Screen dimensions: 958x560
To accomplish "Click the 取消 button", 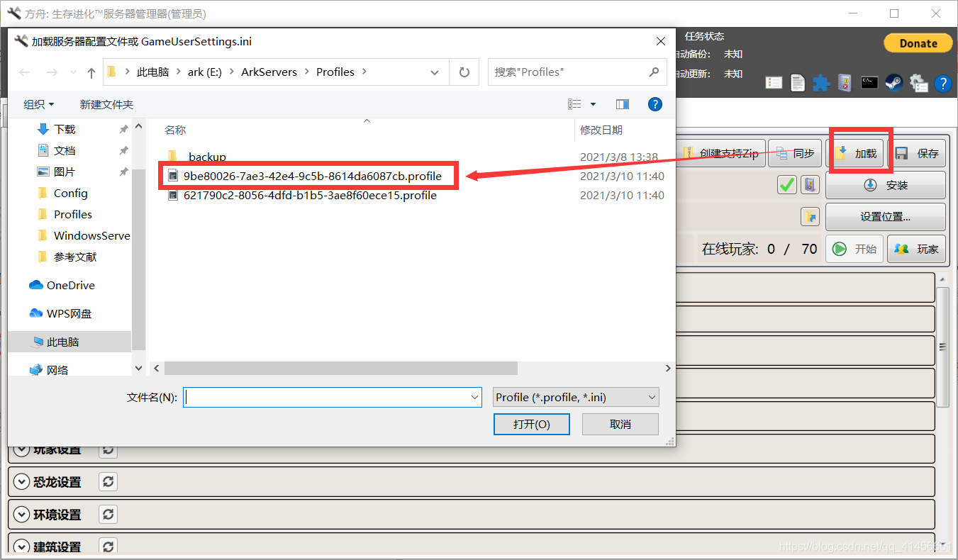I will (x=620, y=424).
